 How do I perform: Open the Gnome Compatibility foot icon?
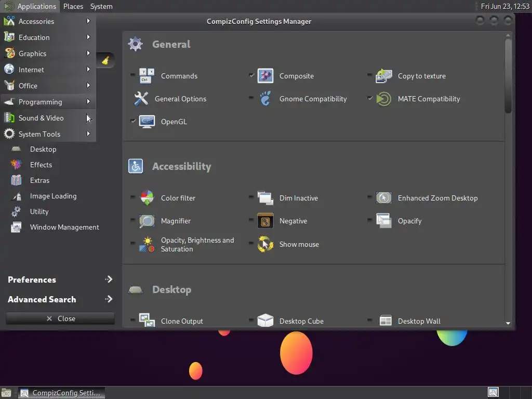tap(265, 99)
